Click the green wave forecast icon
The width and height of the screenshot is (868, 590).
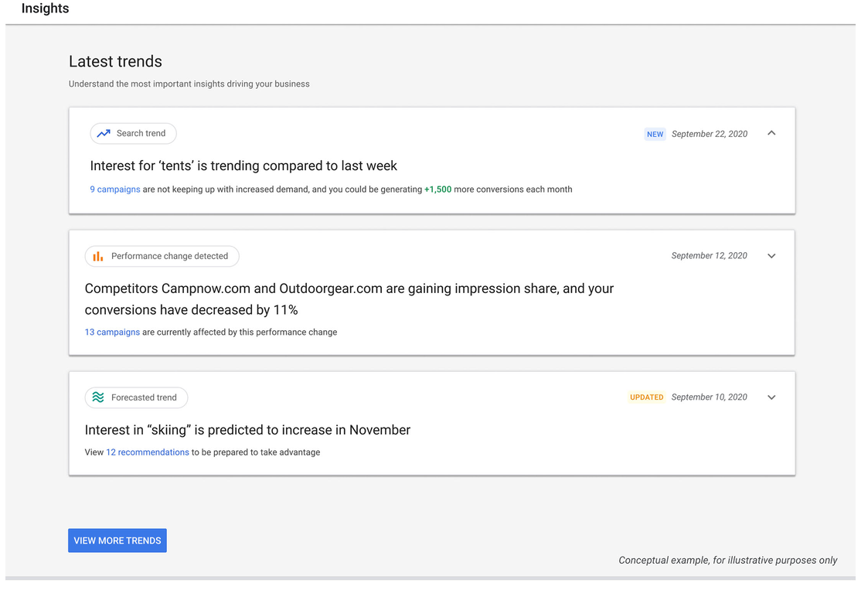[x=98, y=397]
